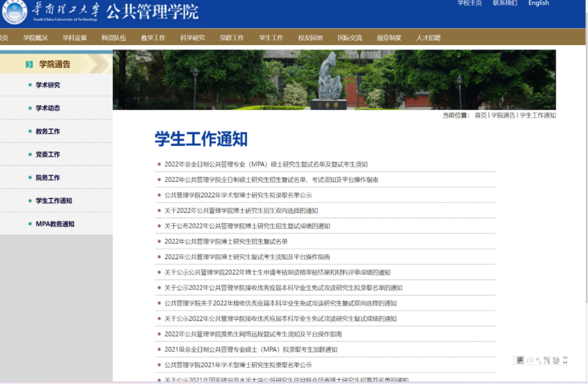Open 科学研究 in the navigation bar
Screen dimensions: 588x384
pyautogui.click(x=192, y=38)
